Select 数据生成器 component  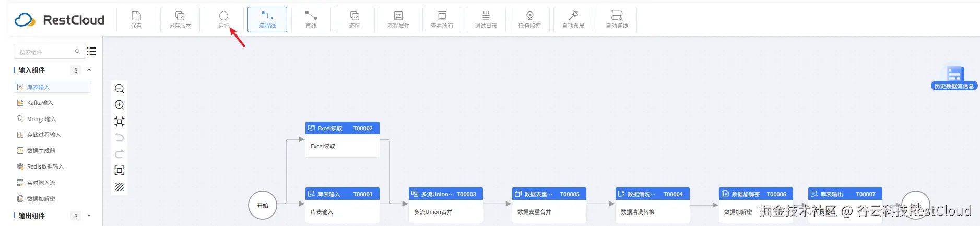click(52, 151)
